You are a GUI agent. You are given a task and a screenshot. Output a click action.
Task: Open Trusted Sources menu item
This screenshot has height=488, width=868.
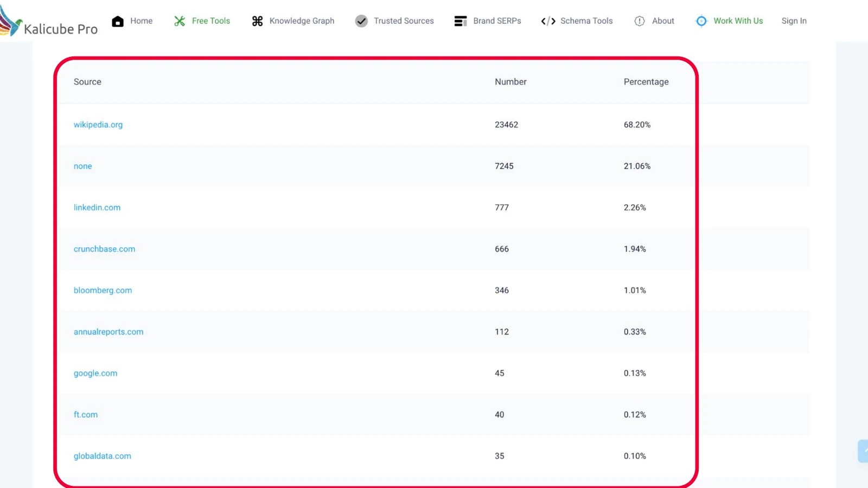click(404, 21)
